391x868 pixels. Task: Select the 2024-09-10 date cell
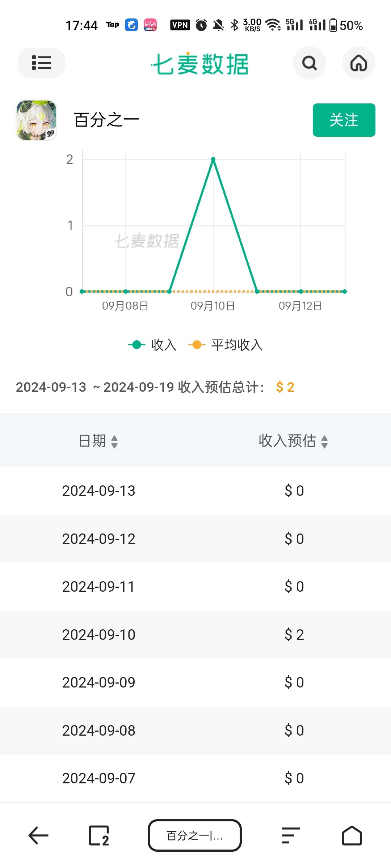pos(98,635)
